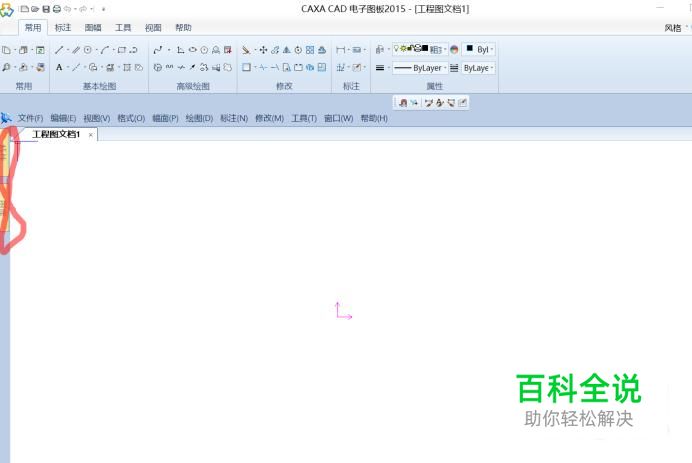
Task: Open the 工具(T) menu
Action: click(304, 118)
